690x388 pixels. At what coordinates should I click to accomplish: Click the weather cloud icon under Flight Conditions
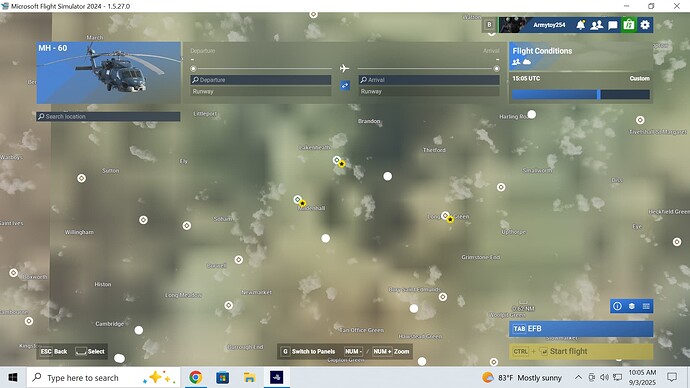[527, 62]
